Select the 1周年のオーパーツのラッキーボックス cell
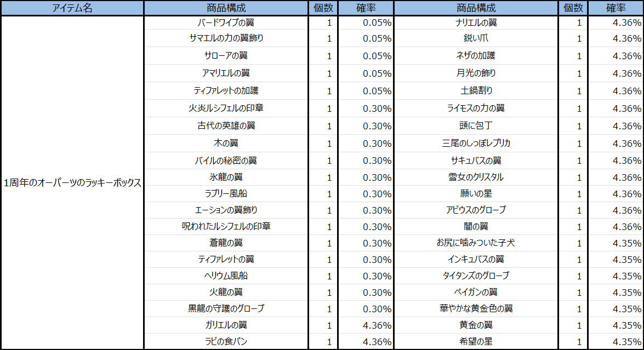This screenshot has width=644, height=350. 72,183
